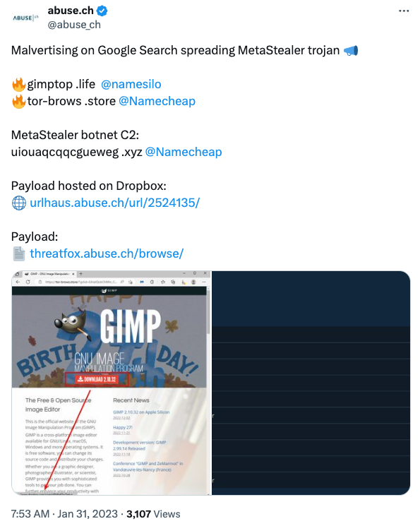Click the browser back arrow in screenshot
The height and width of the screenshot is (526, 420).
pos(18,282)
